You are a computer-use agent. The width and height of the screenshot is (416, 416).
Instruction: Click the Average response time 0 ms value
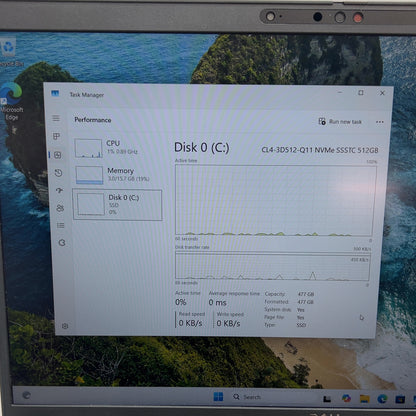[218, 303]
